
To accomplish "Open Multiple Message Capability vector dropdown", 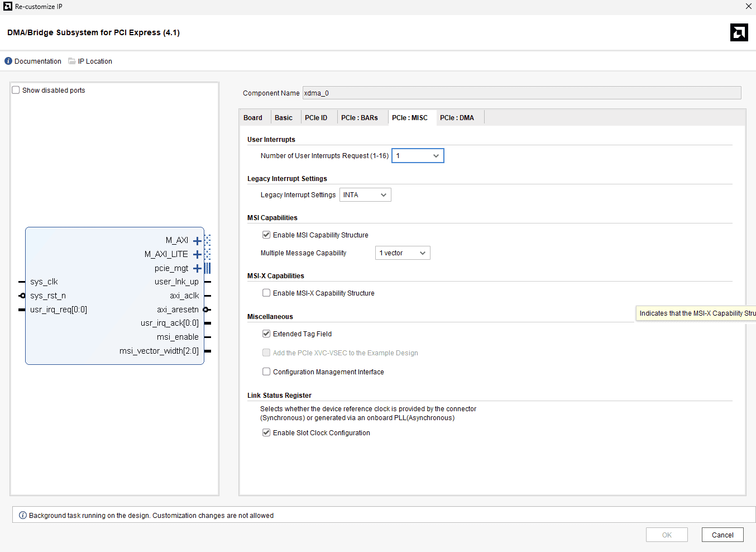I will click(x=403, y=253).
